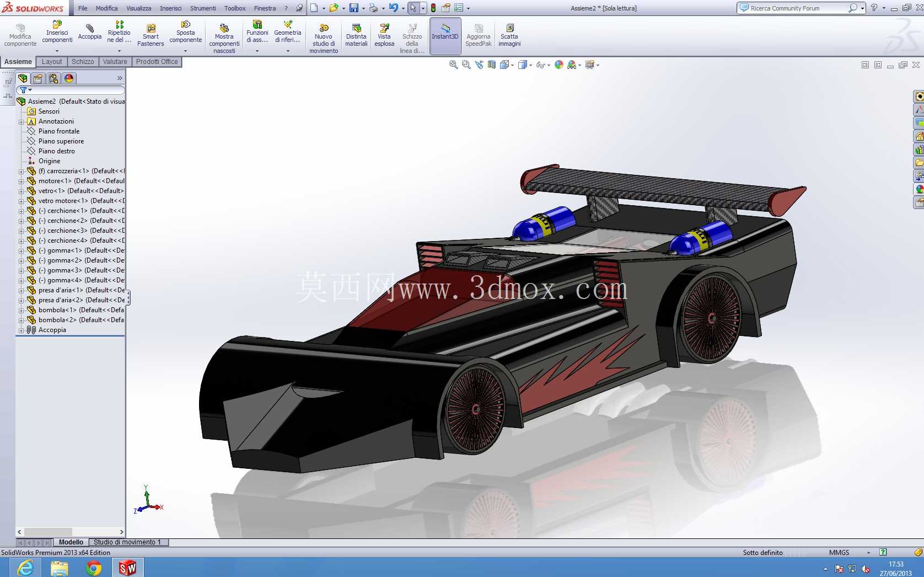Select the Accoppia mate tool

tap(90, 33)
